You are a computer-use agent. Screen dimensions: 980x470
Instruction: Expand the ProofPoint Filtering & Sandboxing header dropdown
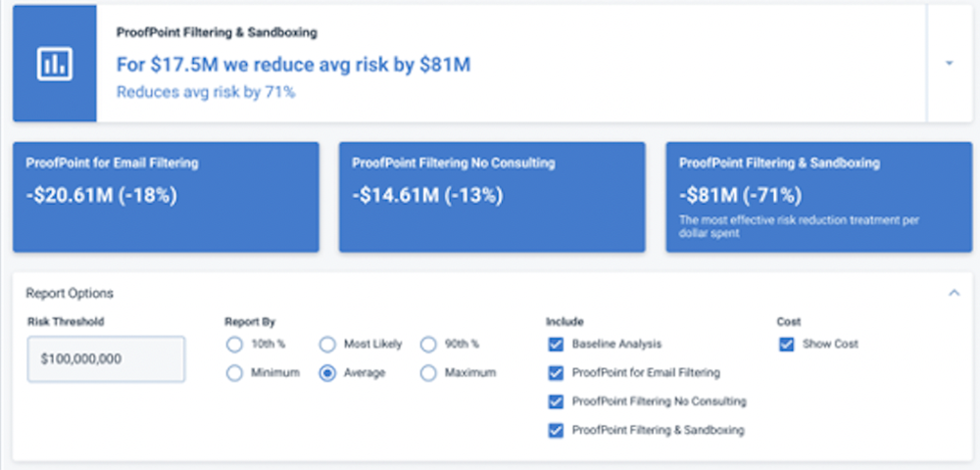point(950,63)
